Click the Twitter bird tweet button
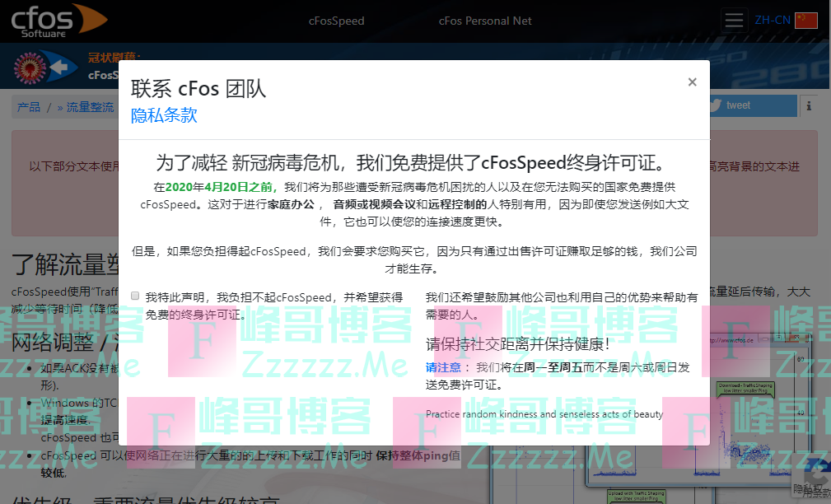 [753, 105]
